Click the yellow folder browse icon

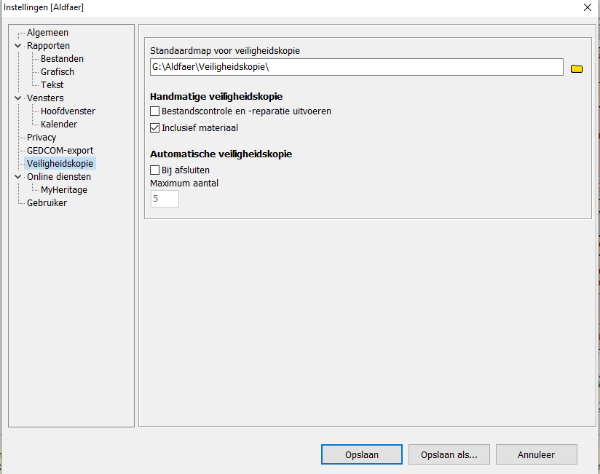[x=576, y=68]
